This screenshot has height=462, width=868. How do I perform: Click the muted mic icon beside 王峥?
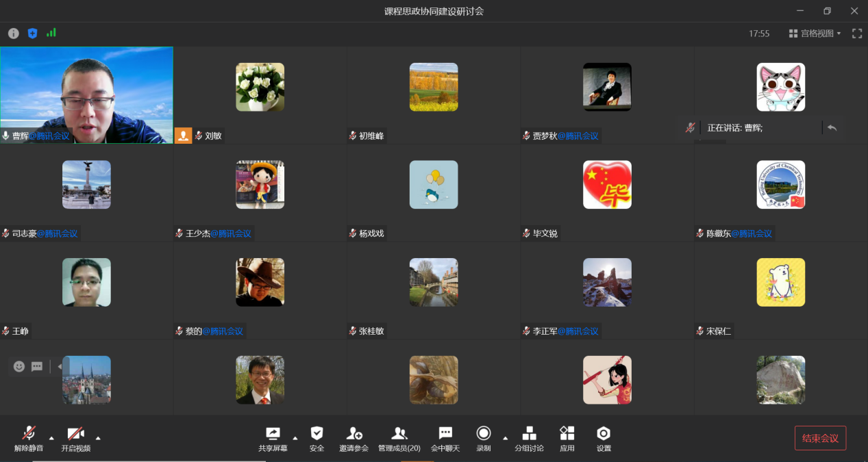pos(6,331)
